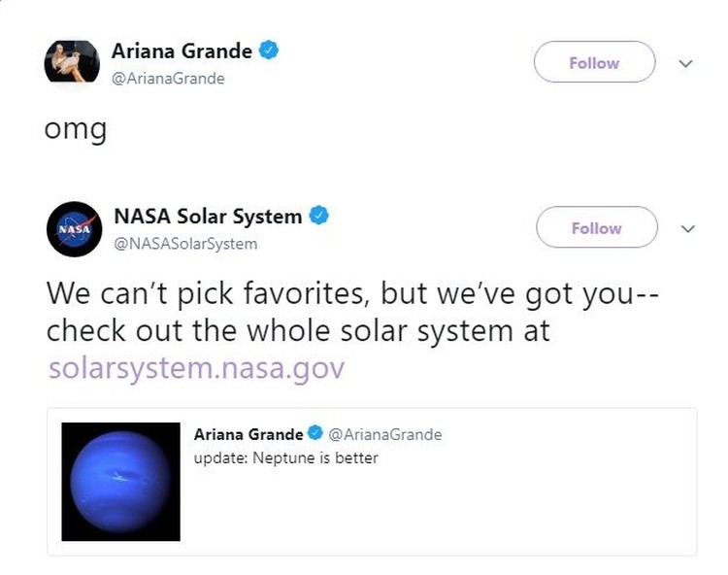Open the solarsystem.nasa.gov link
Image resolution: width=728 pixels, height=575 pixels.
(x=196, y=368)
